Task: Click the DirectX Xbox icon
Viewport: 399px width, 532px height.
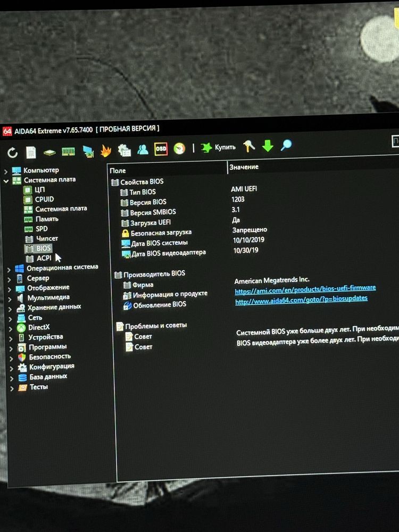Action: pos(21,328)
